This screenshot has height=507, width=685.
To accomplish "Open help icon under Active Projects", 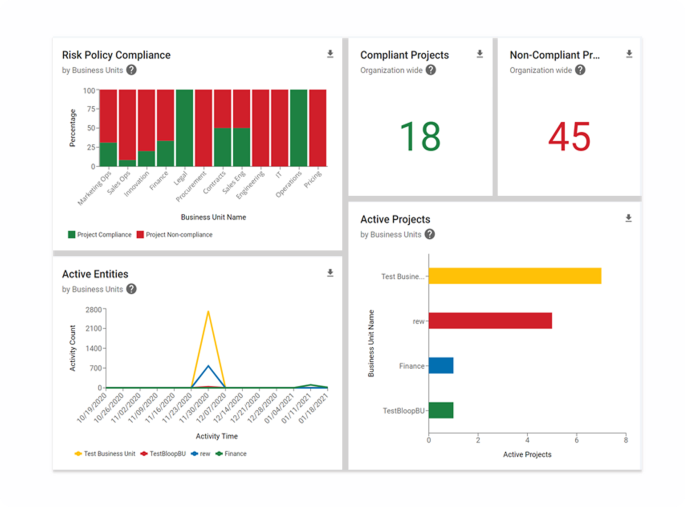I will pos(430,234).
